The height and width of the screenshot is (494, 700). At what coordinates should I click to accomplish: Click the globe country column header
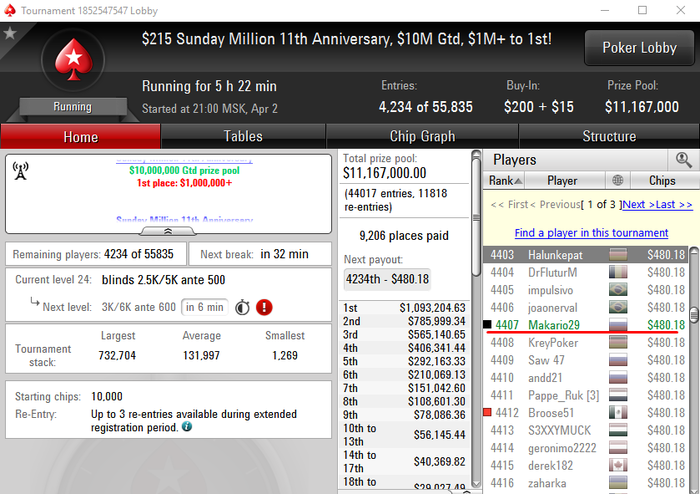click(x=618, y=180)
